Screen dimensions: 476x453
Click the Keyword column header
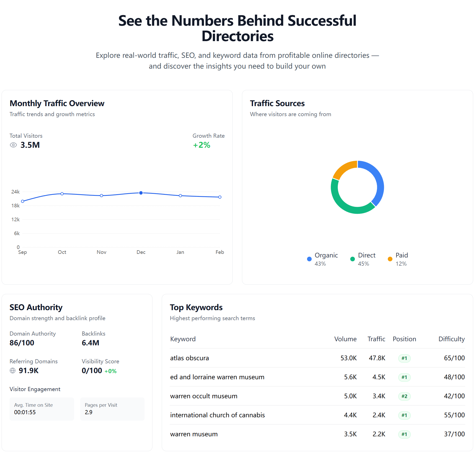[183, 339]
